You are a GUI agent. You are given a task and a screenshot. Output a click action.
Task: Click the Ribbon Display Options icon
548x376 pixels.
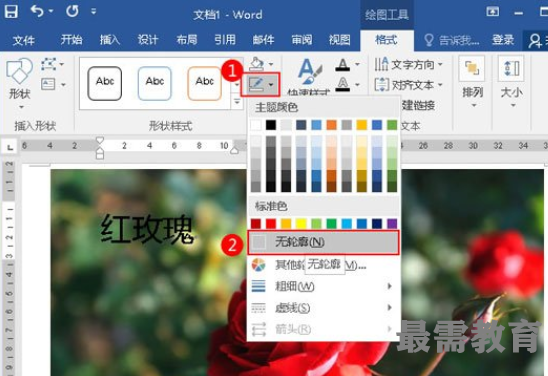pos(493,12)
